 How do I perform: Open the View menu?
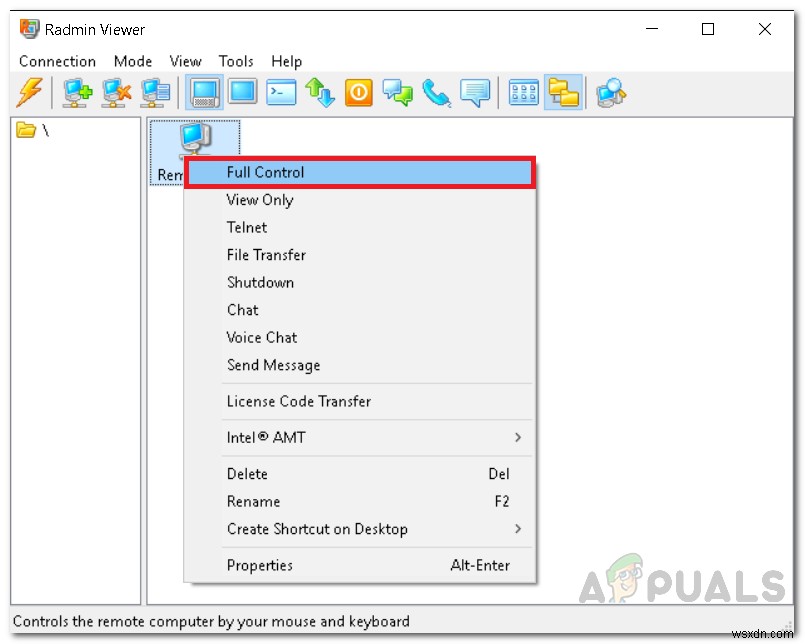(185, 61)
